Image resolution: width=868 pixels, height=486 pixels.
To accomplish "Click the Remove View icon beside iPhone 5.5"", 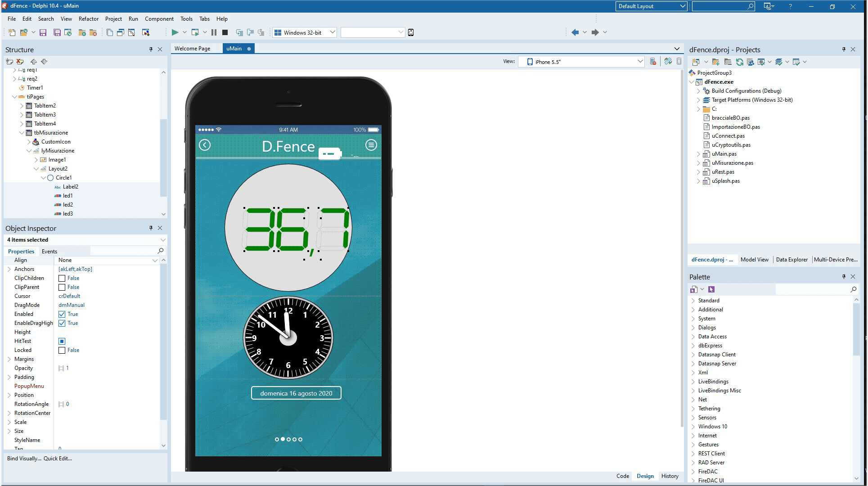I will tap(653, 62).
